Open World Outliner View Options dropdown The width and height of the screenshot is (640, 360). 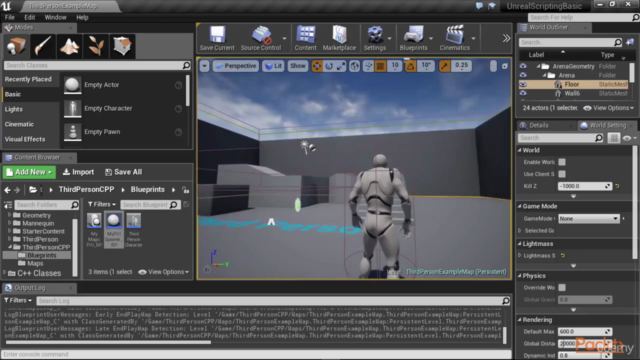pyautogui.click(x=609, y=108)
